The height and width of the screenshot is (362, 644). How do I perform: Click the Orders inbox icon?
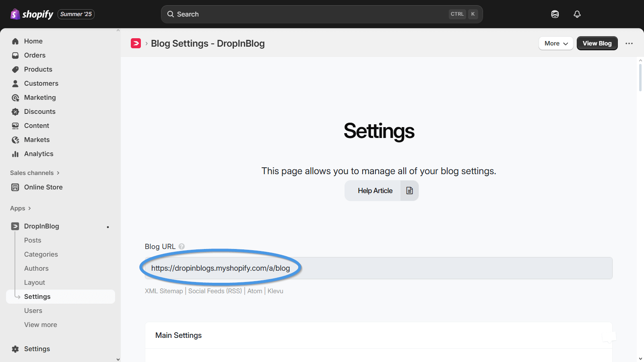coord(15,55)
